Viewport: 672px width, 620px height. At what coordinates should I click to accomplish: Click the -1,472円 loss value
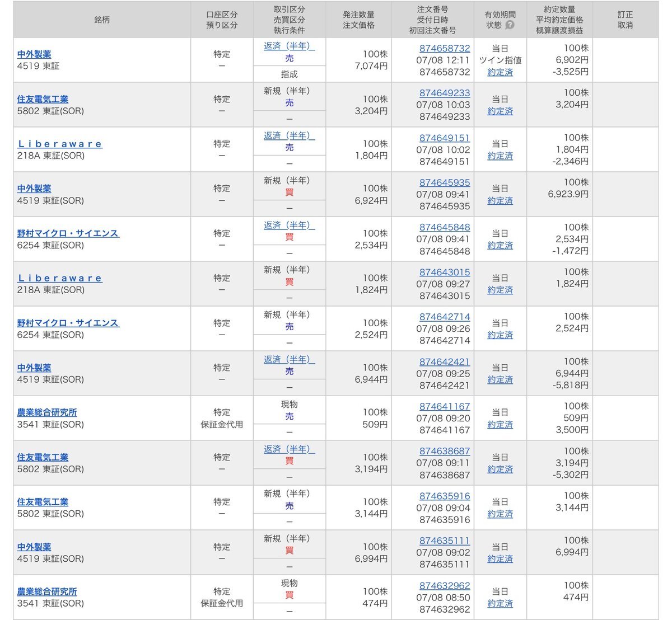pyautogui.click(x=570, y=251)
